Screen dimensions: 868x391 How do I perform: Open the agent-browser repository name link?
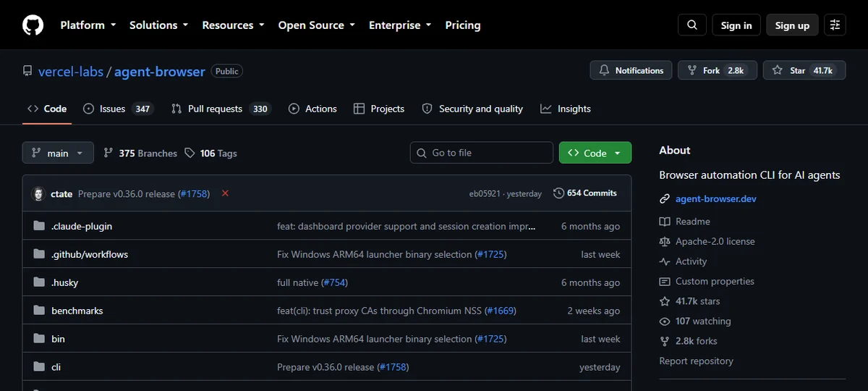(159, 71)
